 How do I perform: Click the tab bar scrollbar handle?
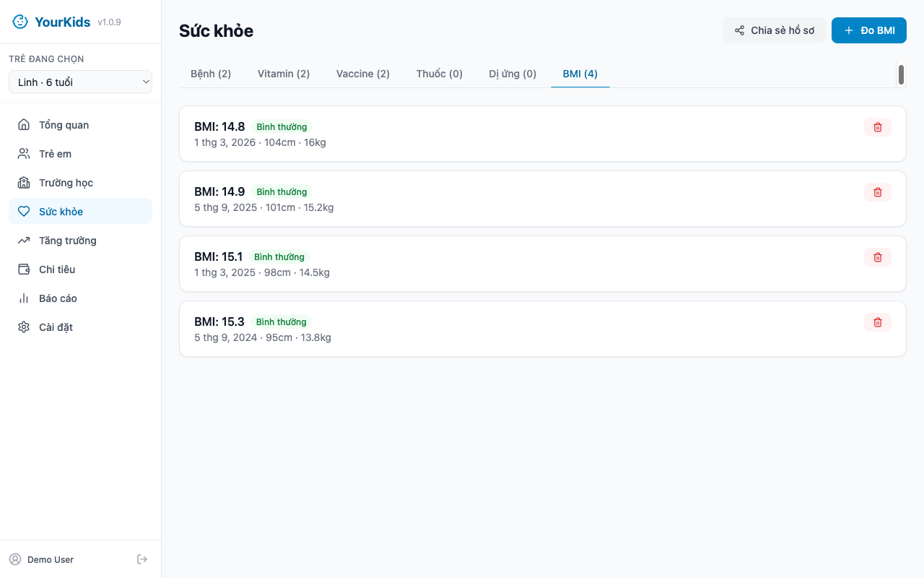click(x=901, y=74)
